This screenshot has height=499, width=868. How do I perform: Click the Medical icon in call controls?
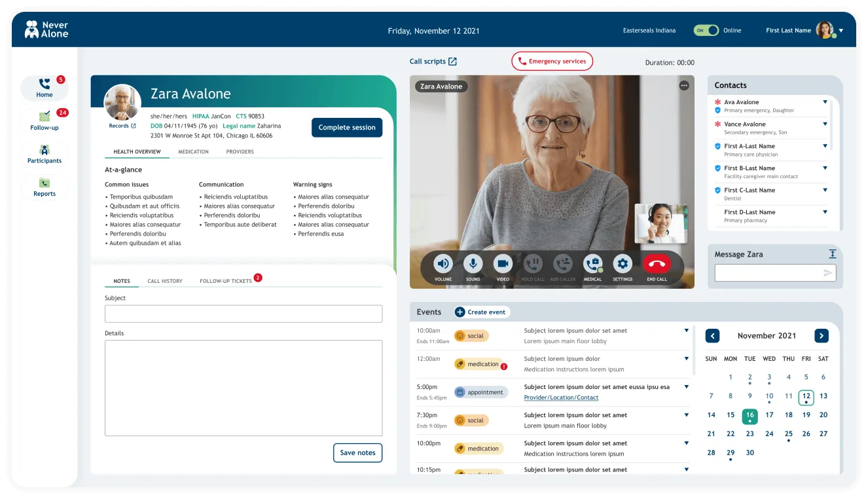click(x=593, y=265)
